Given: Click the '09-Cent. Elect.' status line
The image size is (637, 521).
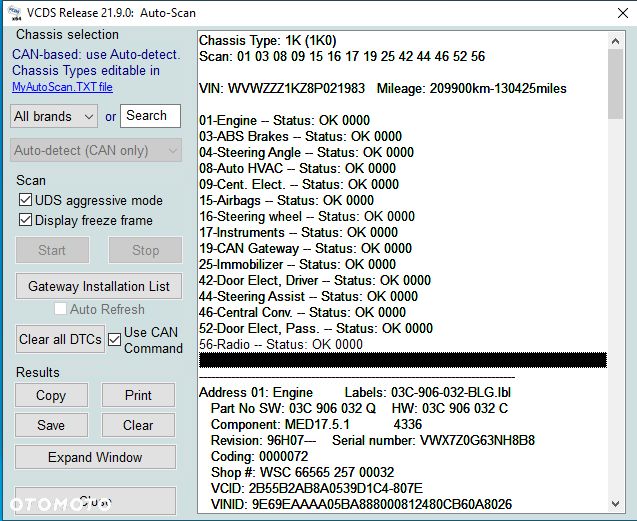Looking at the screenshot, I should coord(299,184).
